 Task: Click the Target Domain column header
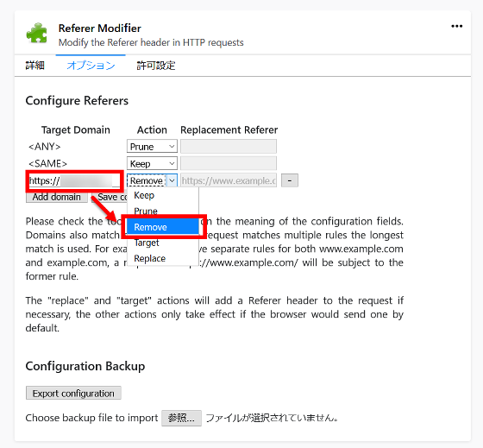coord(76,130)
